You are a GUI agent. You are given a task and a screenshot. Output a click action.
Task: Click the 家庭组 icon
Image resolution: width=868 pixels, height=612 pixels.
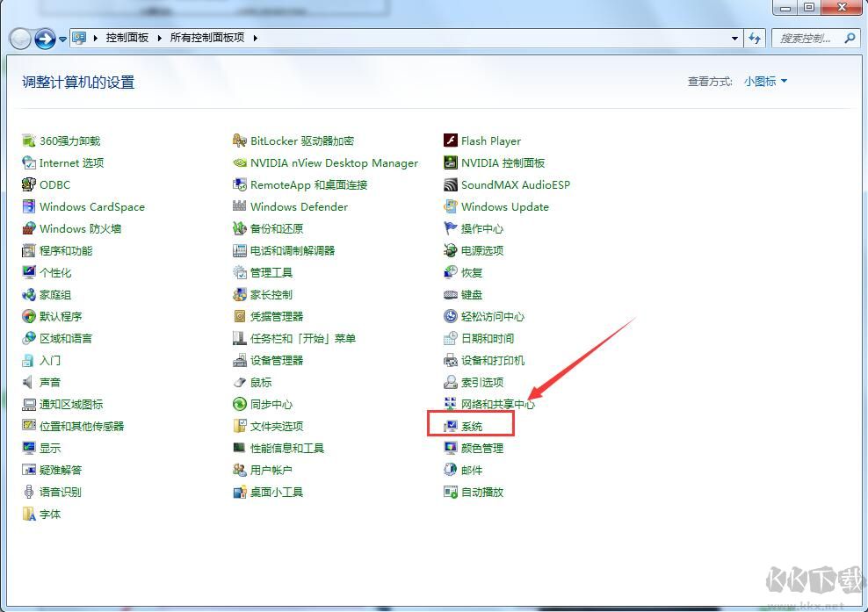point(29,294)
